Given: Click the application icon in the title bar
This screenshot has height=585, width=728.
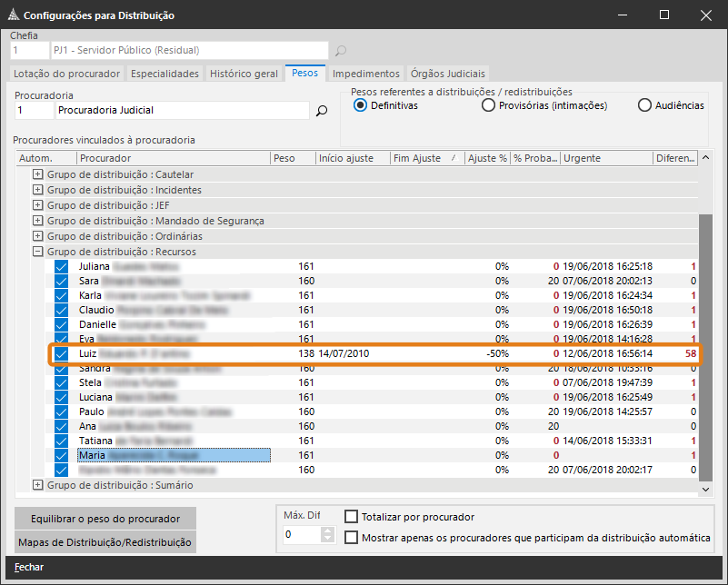Looking at the screenshot, I should pos(11,15).
